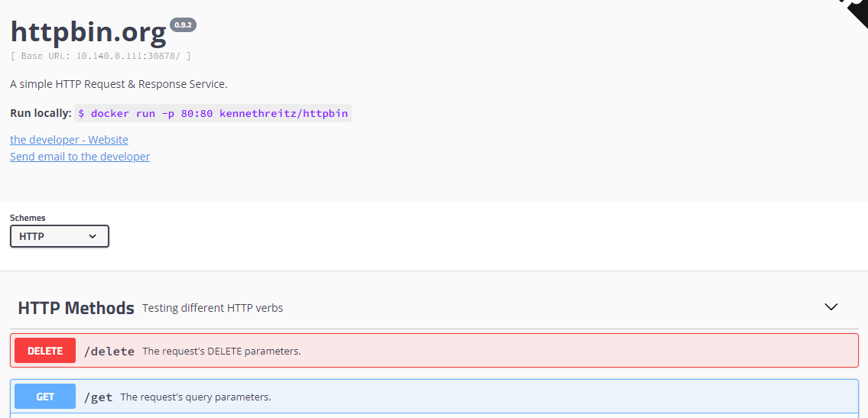This screenshot has height=418, width=868.
Task: Click 'The request's DELETE parameters.' text
Action: pyautogui.click(x=222, y=351)
